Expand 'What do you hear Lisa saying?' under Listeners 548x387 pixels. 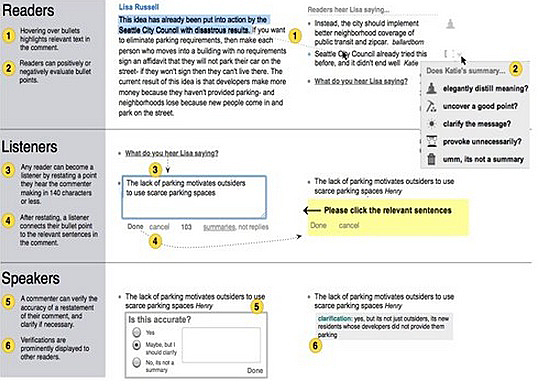172,153
